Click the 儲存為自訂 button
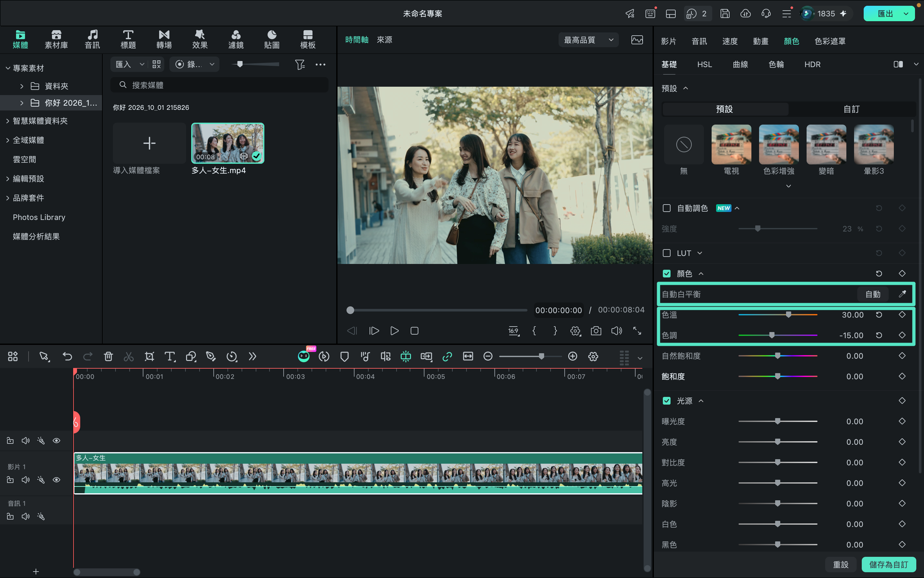This screenshot has width=924, height=578. point(888,564)
